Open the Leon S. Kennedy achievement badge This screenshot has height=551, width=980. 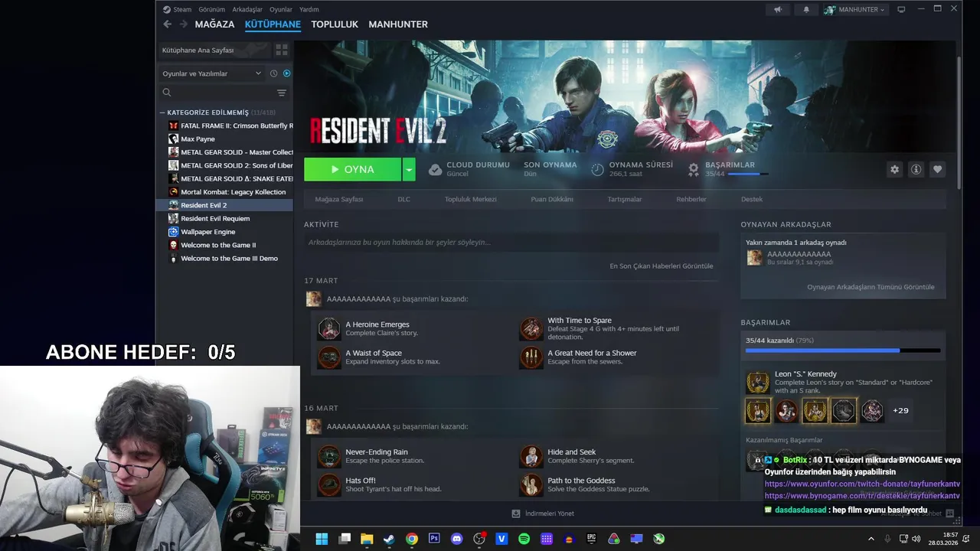click(x=758, y=383)
